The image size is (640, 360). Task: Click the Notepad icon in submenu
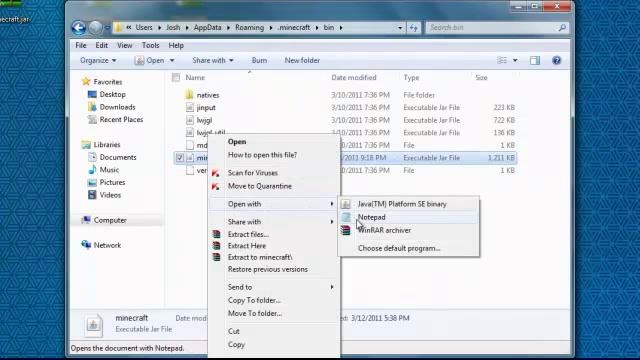[x=346, y=217]
